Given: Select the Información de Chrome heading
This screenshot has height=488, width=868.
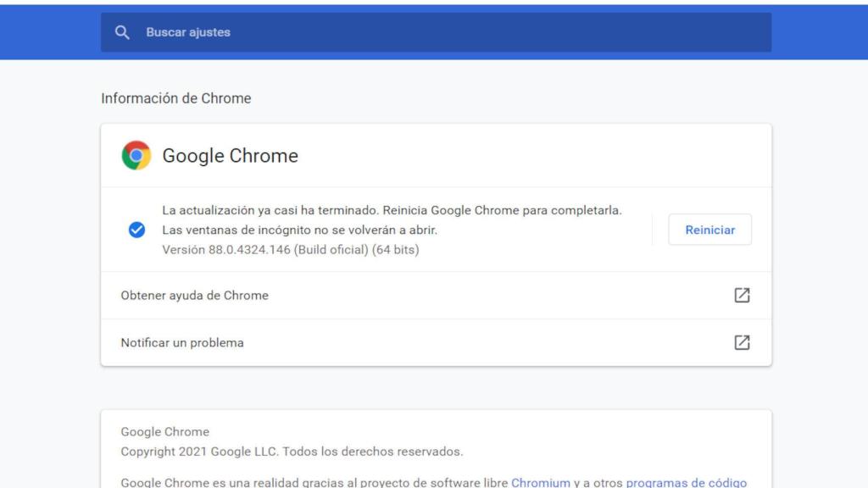Looking at the screenshot, I should pos(175,98).
